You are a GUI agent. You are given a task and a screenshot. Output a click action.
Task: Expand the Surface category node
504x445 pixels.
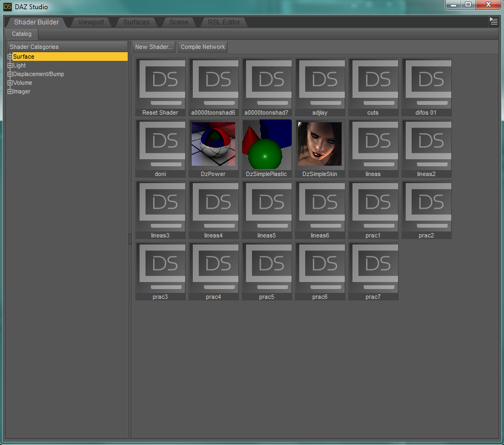pyautogui.click(x=10, y=57)
